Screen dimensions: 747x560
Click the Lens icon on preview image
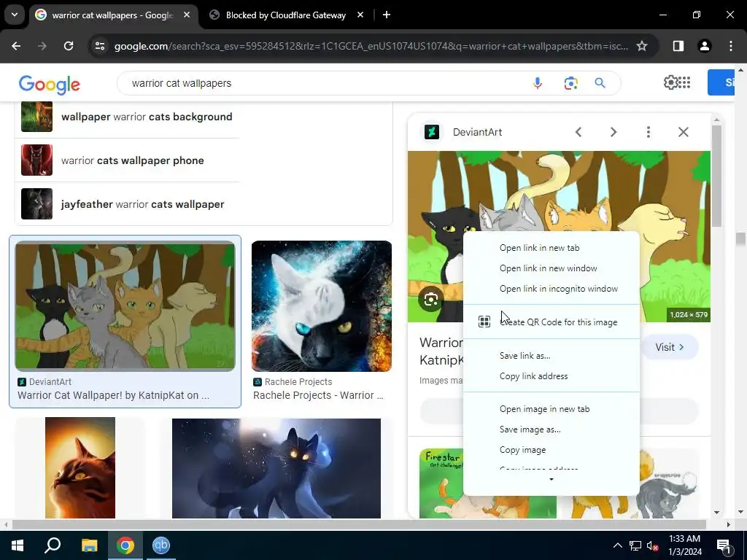tap(431, 300)
